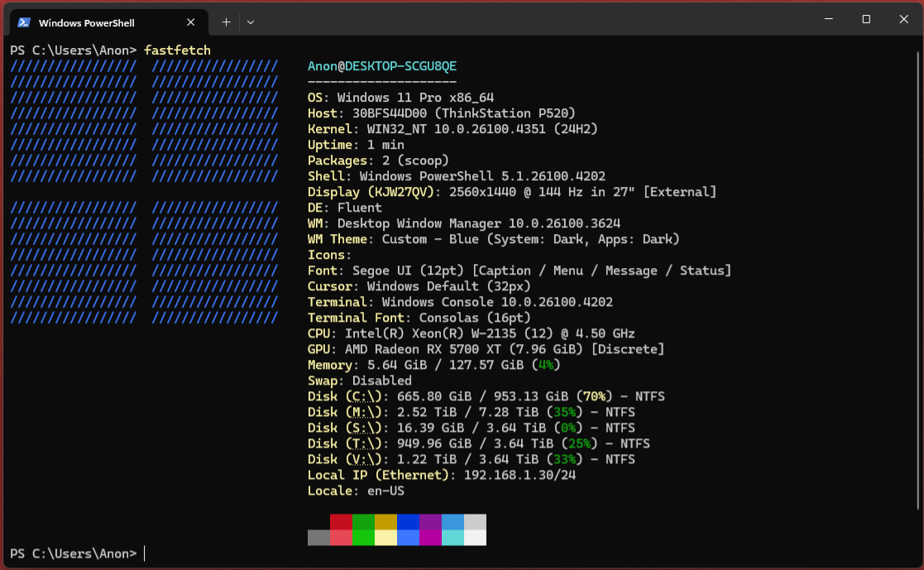Click the 'Disk (C:\)' usage line
The width and height of the screenshot is (924, 570).
pyautogui.click(x=486, y=396)
